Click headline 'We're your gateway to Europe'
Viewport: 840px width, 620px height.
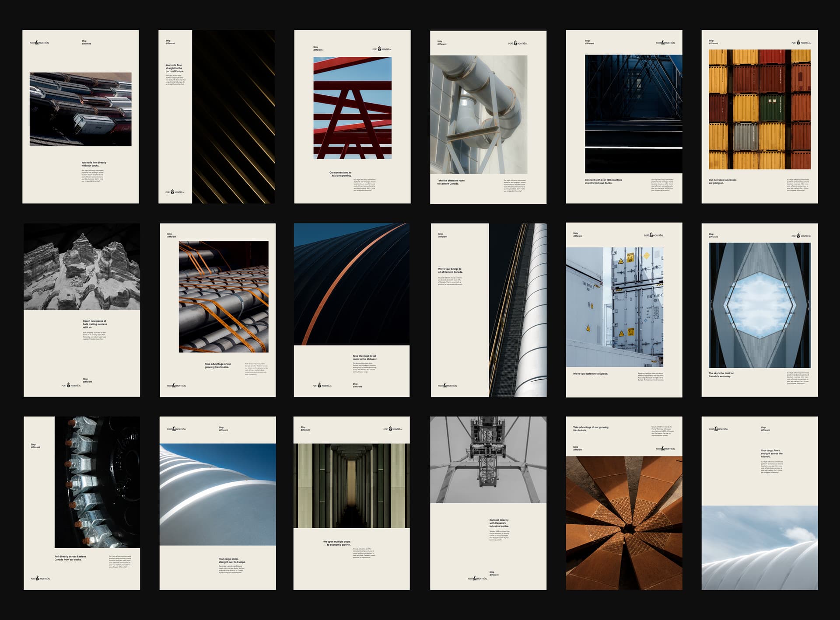pyautogui.click(x=590, y=374)
